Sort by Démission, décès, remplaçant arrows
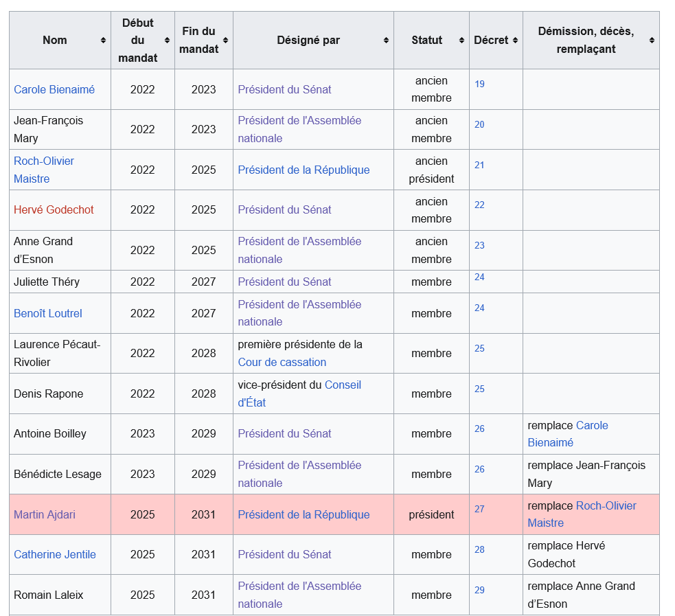 click(652, 40)
